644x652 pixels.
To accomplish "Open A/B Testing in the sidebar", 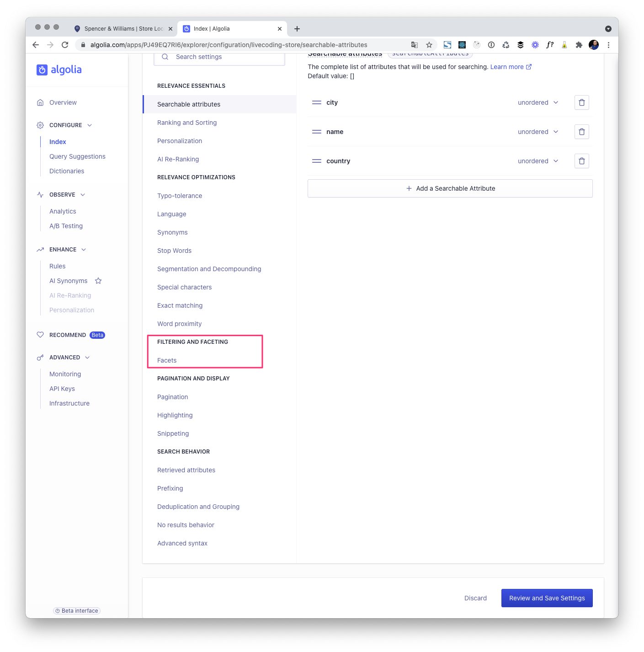I will click(66, 226).
